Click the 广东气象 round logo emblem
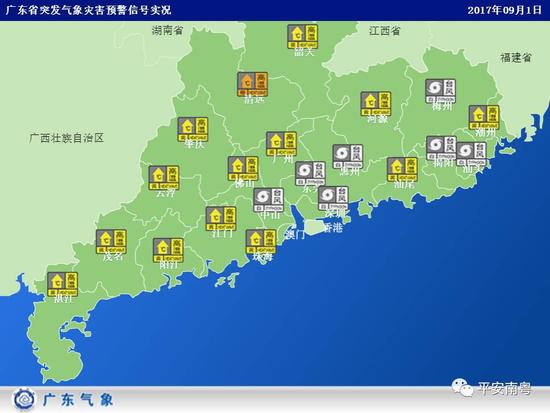Image resolution: width=550 pixels, height=413 pixels. point(24,399)
